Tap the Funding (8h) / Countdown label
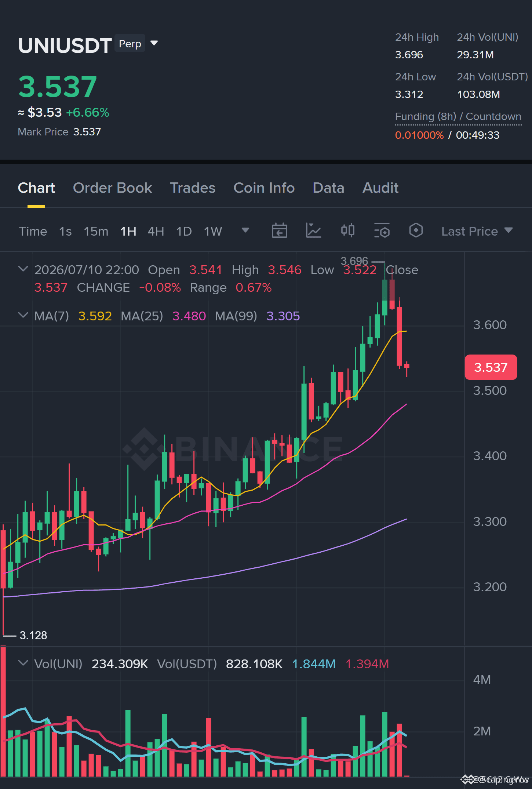The height and width of the screenshot is (789, 532). pos(458,117)
